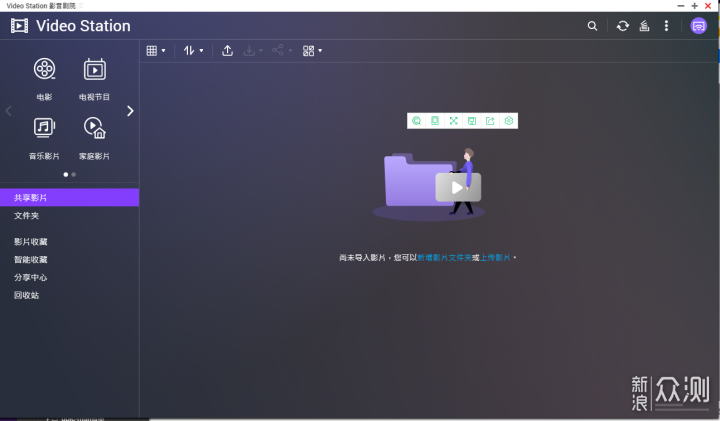Screen dimensions: 720x421
Task: Go to next category page with right chevron
Action: (x=130, y=111)
